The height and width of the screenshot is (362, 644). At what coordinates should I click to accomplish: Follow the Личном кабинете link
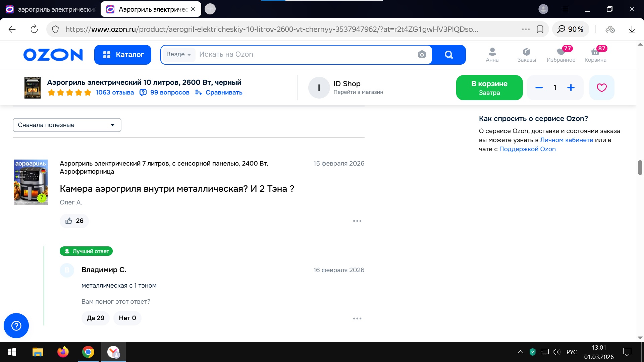(566, 140)
